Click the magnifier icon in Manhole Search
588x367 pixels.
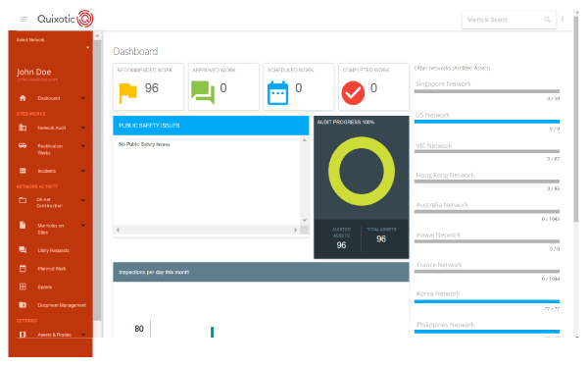pos(548,20)
